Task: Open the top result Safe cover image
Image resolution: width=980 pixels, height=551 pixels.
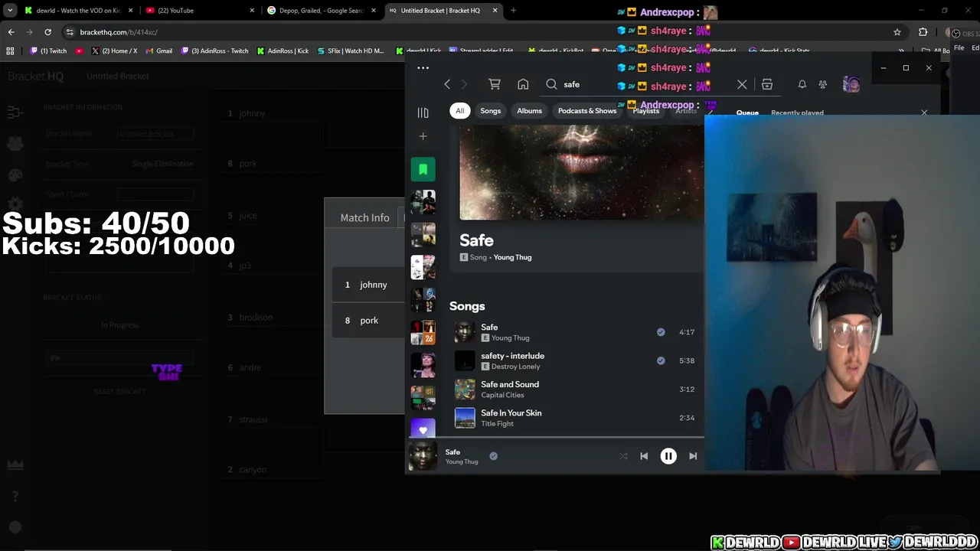Action: tap(581, 174)
